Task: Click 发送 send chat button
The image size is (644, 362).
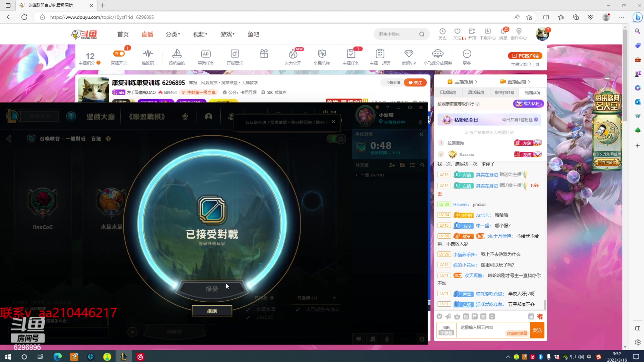Action: click(x=537, y=330)
